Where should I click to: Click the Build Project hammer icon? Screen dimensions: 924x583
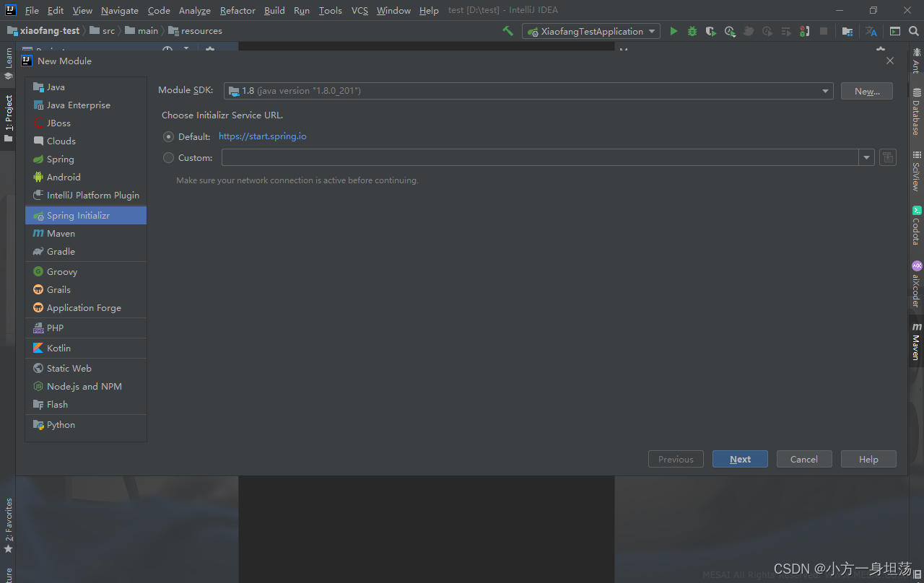(508, 31)
